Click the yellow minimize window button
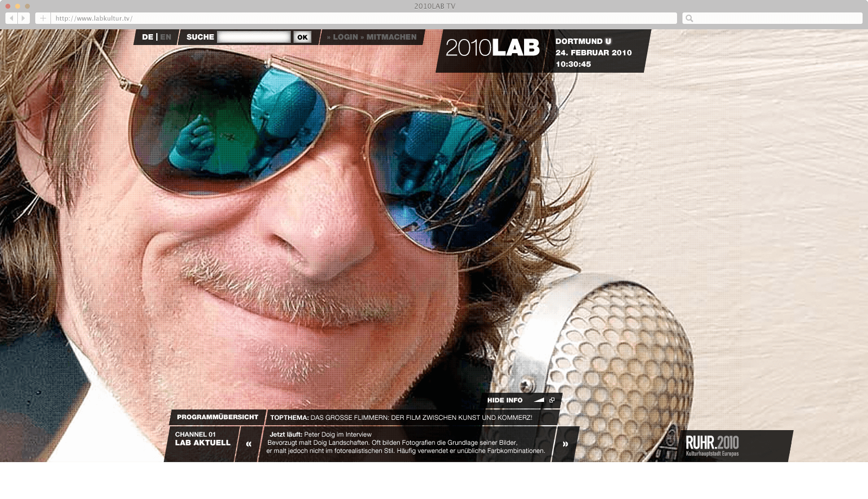This screenshot has width=868, height=499. (x=17, y=6)
